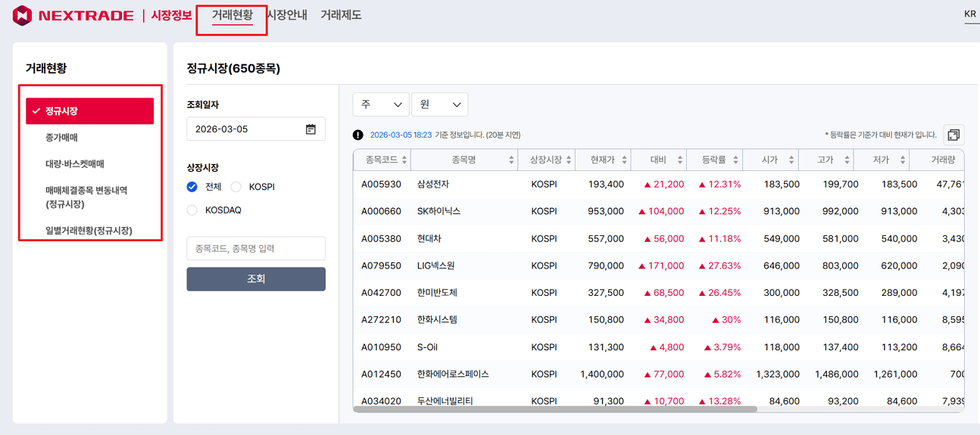
Task: Open the 시장안내 top menu
Action: click(286, 15)
